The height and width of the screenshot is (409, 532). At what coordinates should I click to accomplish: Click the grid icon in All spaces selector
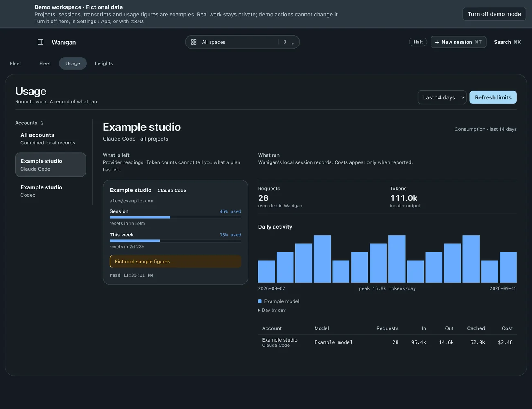tap(194, 42)
